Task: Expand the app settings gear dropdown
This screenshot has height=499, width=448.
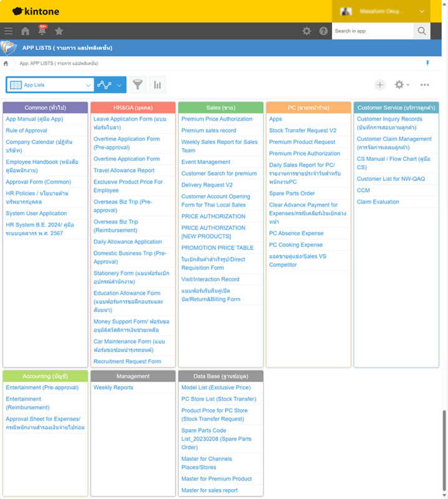Action: [402, 85]
